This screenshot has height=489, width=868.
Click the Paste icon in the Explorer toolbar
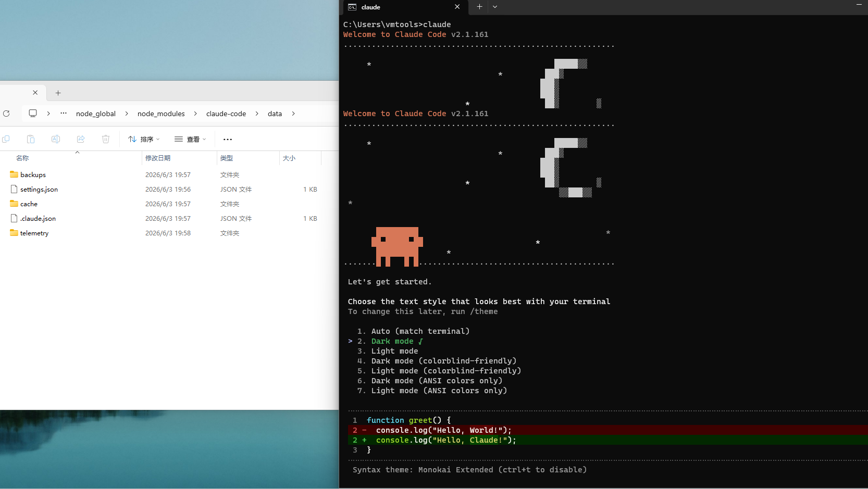(x=31, y=139)
